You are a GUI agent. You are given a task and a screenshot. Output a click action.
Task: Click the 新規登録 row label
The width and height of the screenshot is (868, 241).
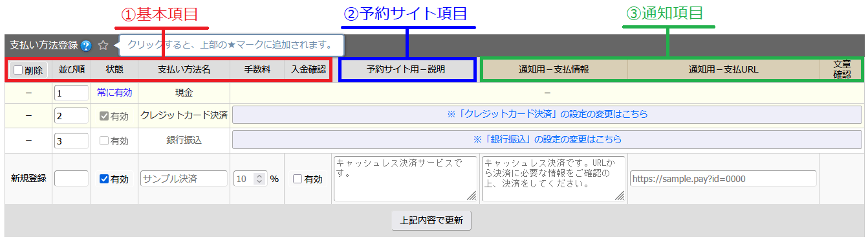tap(28, 179)
